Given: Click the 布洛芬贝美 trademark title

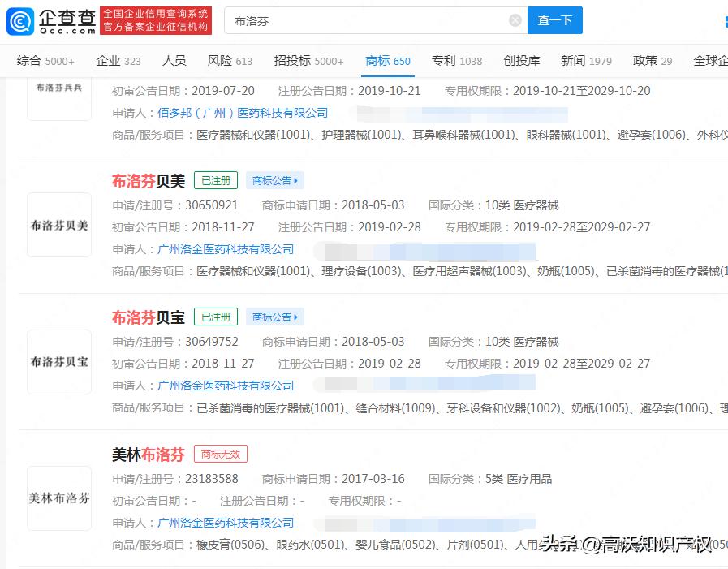Looking at the screenshot, I should point(149,181).
